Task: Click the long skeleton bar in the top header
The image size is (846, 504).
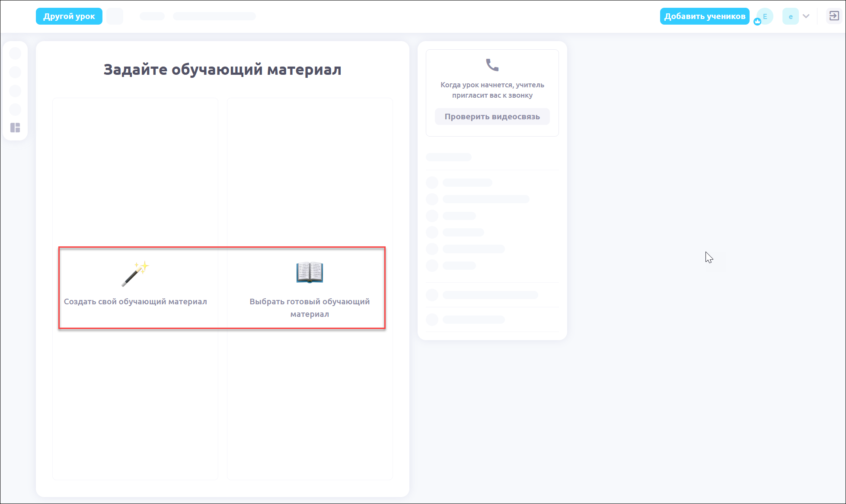Action: (x=214, y=16)
